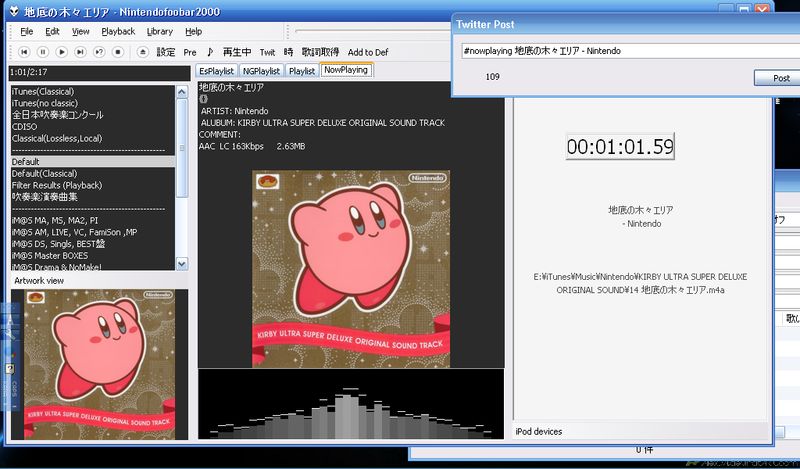This screenshot has width=800, height=469.
Task: Open the Help menu
Action: pyautogui.click(x=193, y=32)
